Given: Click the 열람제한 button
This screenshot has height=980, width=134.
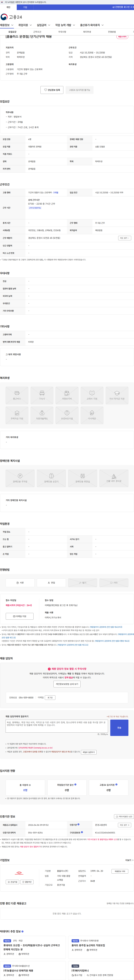Looking at the screenshot, I should (x=27, y=882).
